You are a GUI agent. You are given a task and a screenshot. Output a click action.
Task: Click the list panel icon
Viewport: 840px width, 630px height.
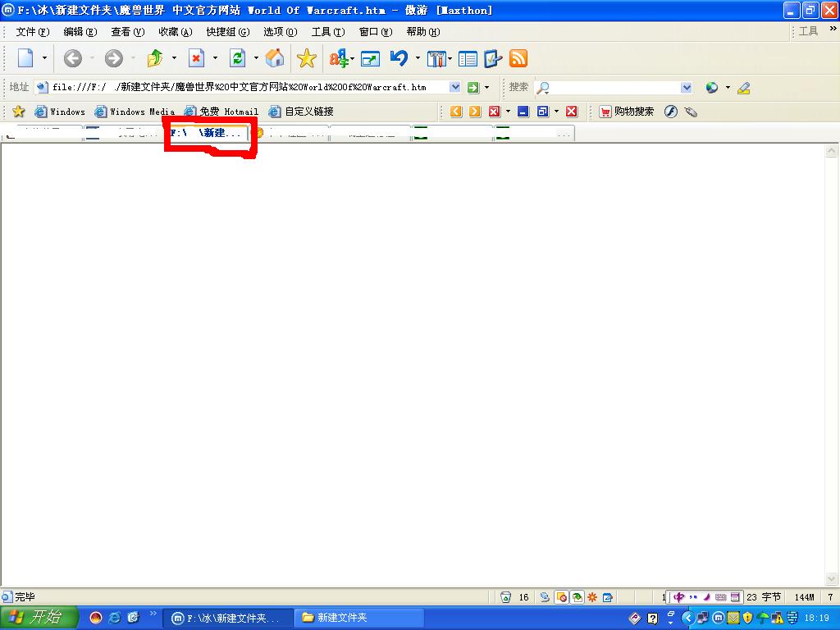(468, 58)
